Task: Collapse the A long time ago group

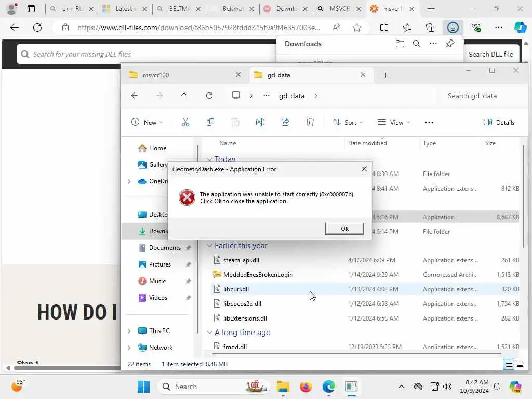Action: (x=210, y=332)
